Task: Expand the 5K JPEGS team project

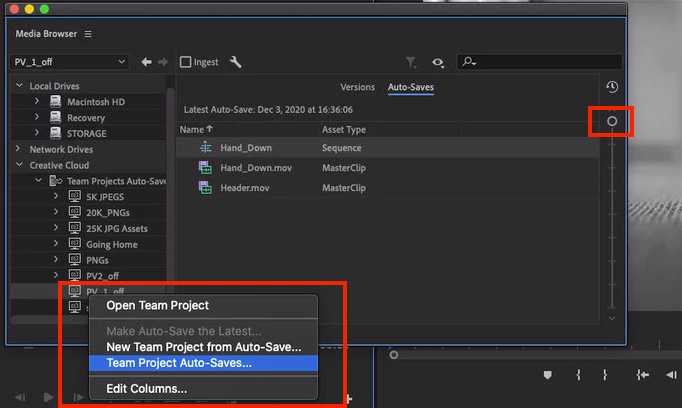Action: coord(56,196)
